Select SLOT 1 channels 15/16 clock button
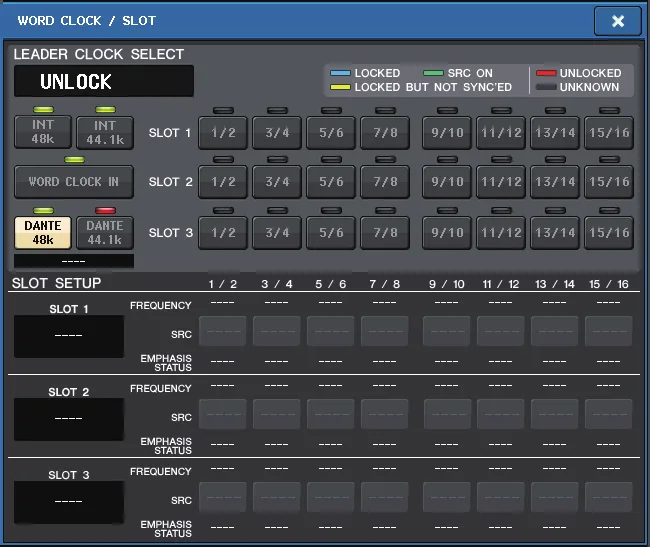The width and height of the screenshot is (650, 547). click(609, 133)
